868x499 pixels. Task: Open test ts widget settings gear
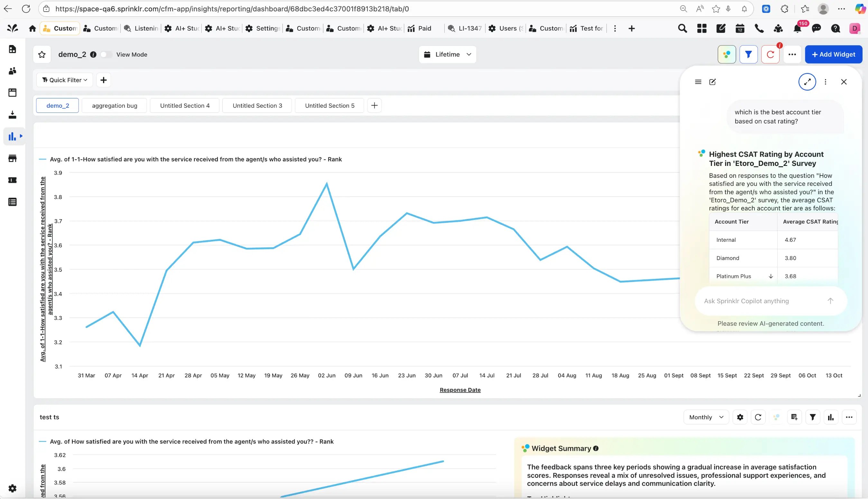740,417
